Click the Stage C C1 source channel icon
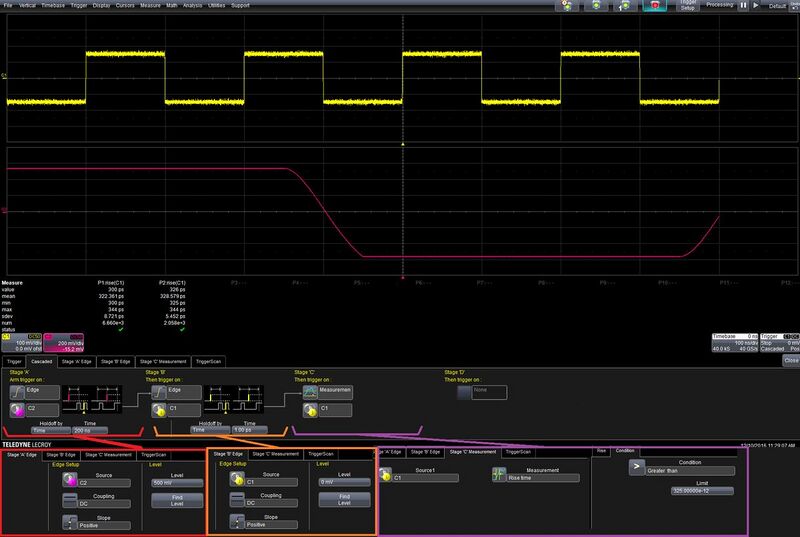Viewport: 800px width, 537px height. point(310,410)
